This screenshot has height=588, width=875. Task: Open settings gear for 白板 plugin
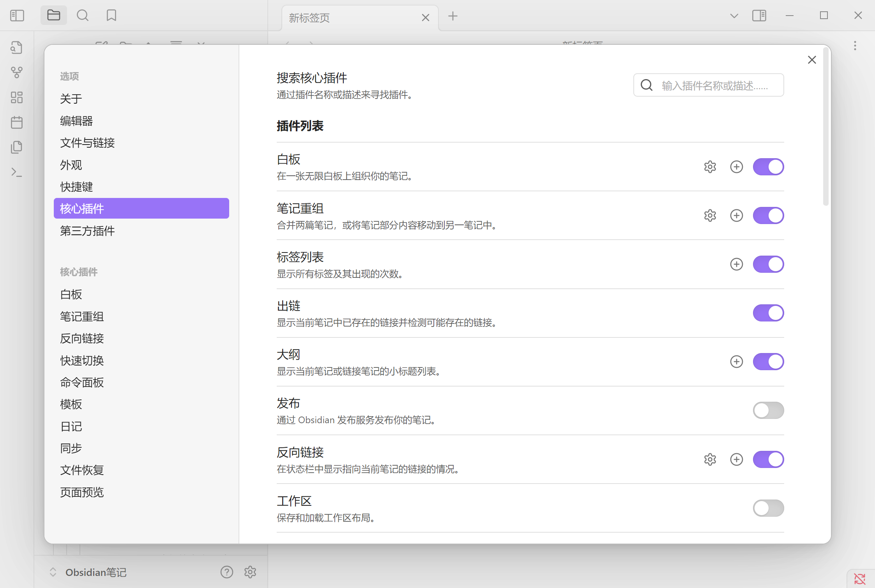(709, 166)
